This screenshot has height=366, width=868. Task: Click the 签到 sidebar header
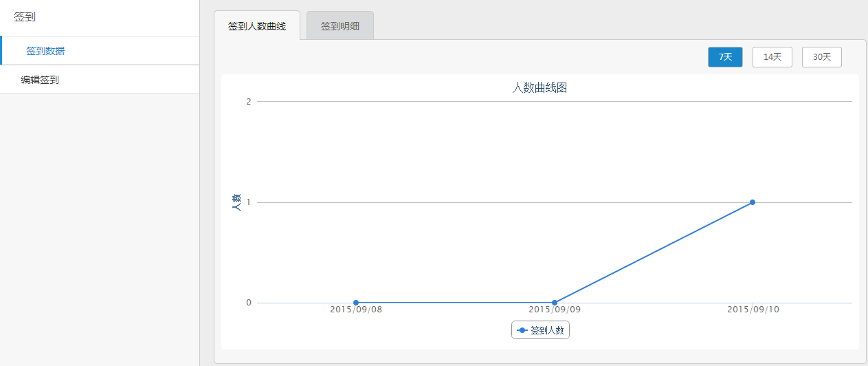pyautogui.click(x=25, y=17)
